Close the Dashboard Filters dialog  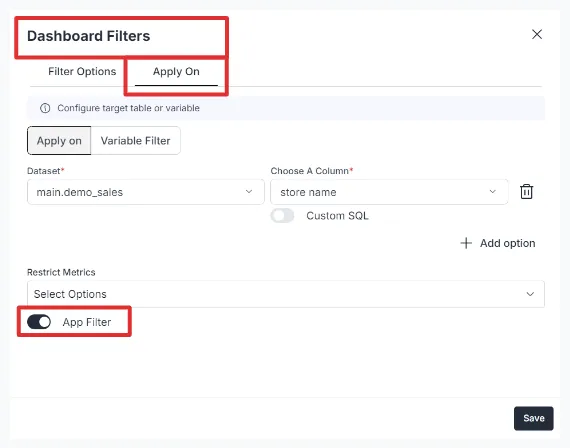point(537,35)
